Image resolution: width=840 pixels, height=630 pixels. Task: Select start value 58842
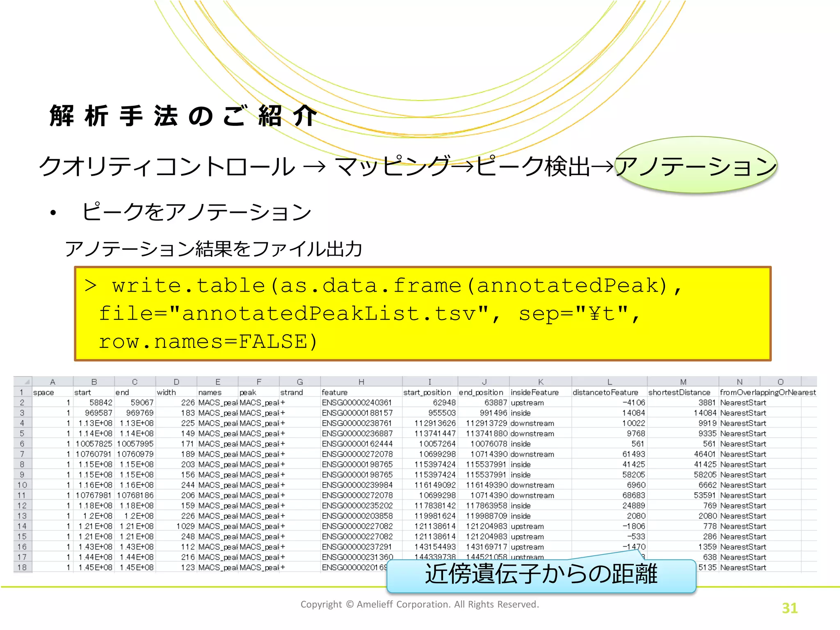[x=94, y=403]
